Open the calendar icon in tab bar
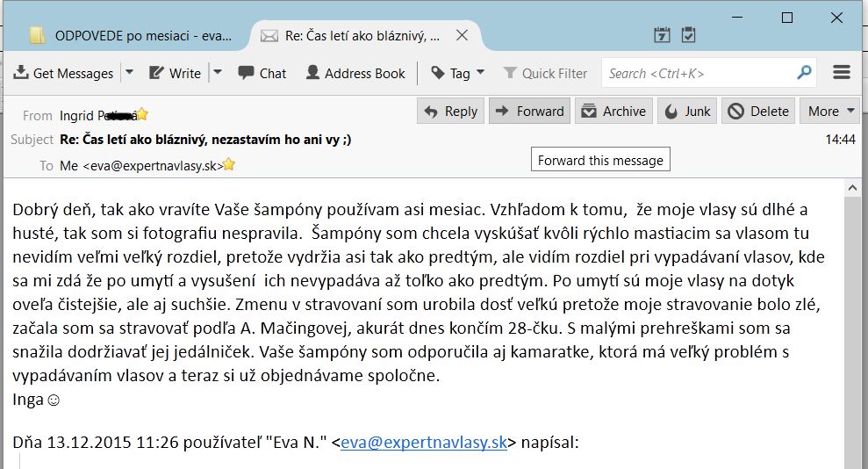This screenshot has width=868, height=469. click(662, 35)
